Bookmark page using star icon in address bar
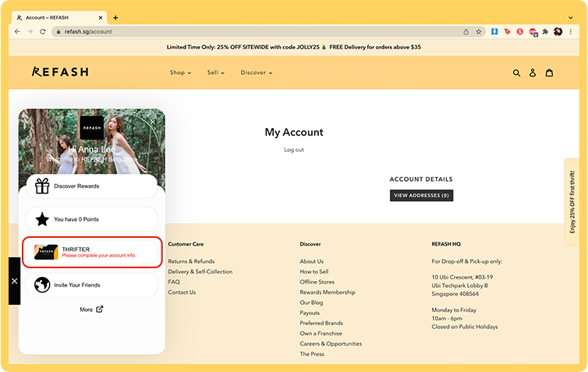The height and width of the screenshot is (372, 588). (x=479, y=32)
